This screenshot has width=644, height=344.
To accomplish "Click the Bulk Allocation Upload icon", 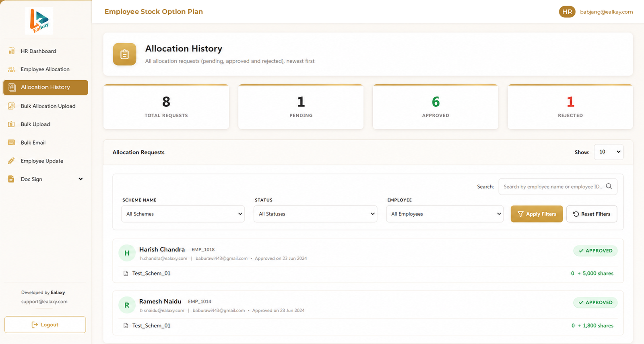I will pyautogui.click(x=12, y=106).
